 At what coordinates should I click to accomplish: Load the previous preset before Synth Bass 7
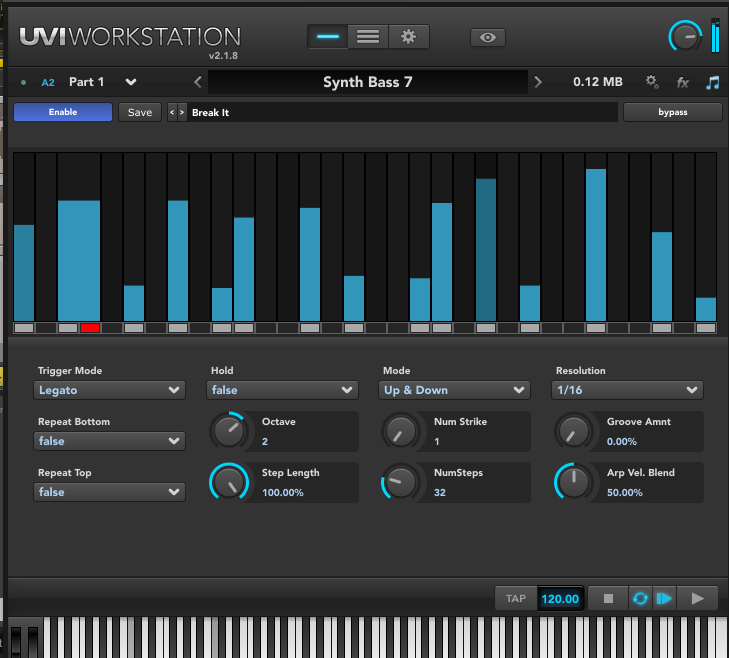pyautogui.click(x=198, y=82)
